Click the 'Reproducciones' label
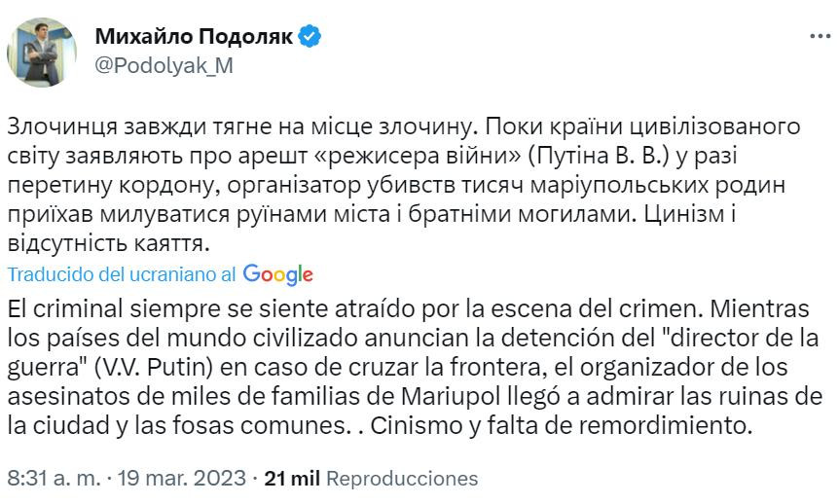The image size is (839, 504). pyautogui.click(x=402, y=479)
